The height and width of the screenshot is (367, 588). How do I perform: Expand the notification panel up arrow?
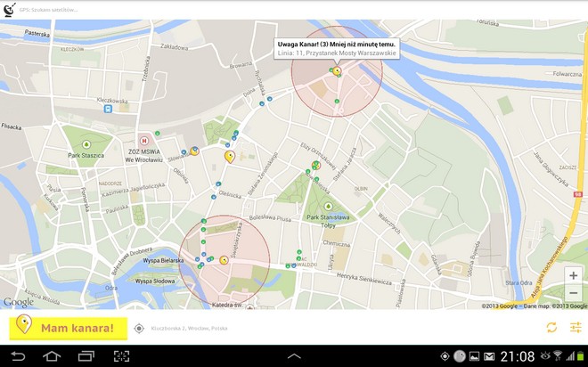(x=293, y=356)
